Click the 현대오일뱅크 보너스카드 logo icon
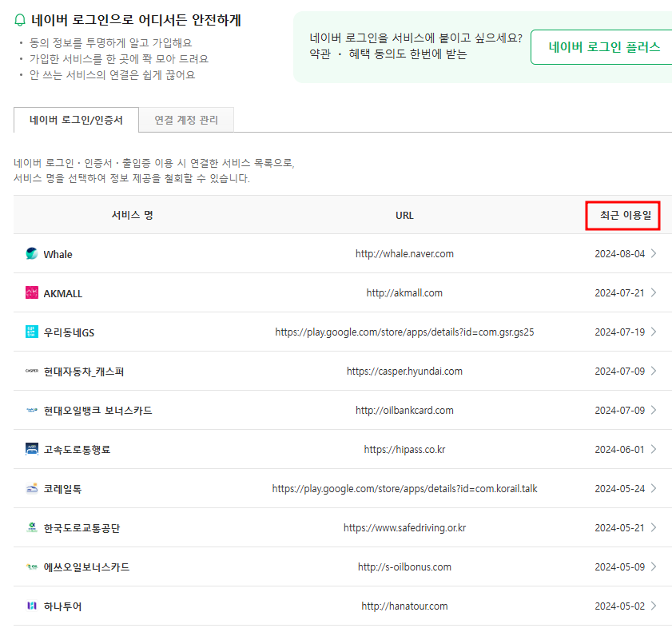Viewport: 672px width, 636px height. [32, 410]
